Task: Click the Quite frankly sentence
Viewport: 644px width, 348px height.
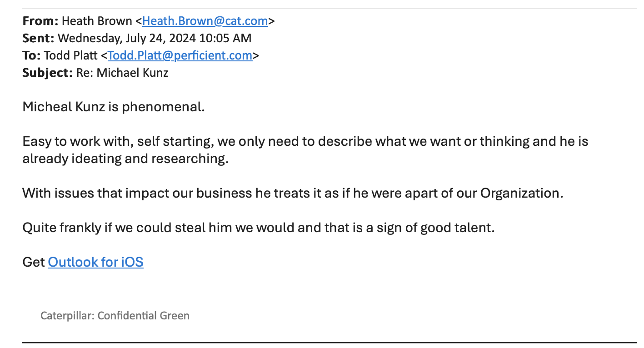Action: [x=258, y=228]
